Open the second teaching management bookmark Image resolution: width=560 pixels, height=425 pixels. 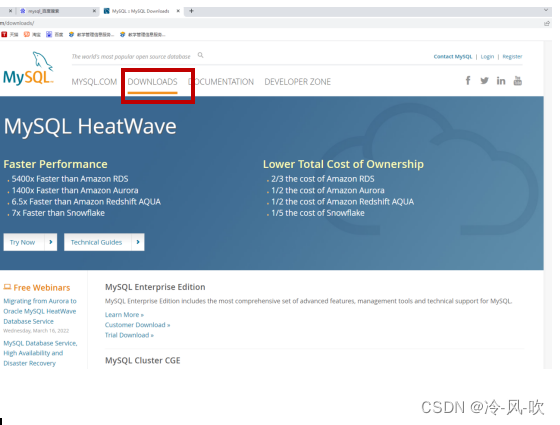142,34
